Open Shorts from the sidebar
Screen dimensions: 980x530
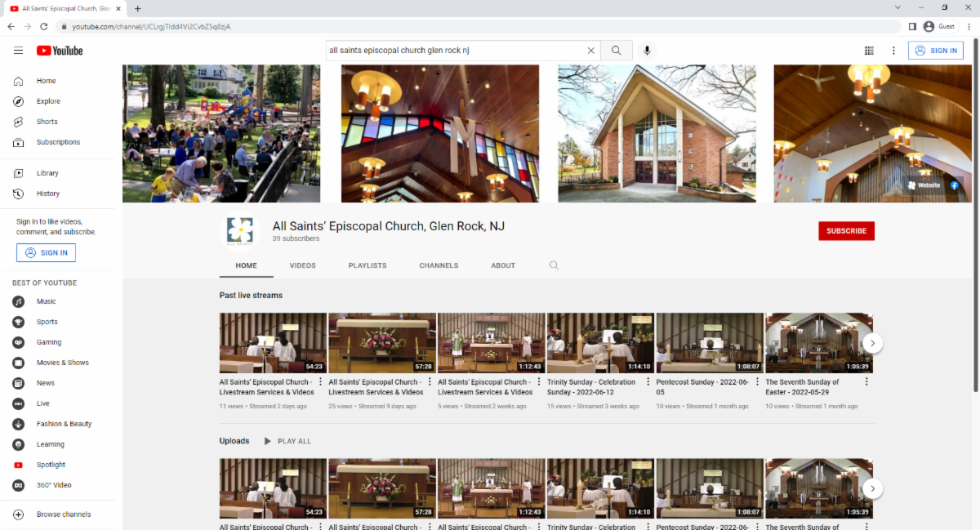(47, 122)
